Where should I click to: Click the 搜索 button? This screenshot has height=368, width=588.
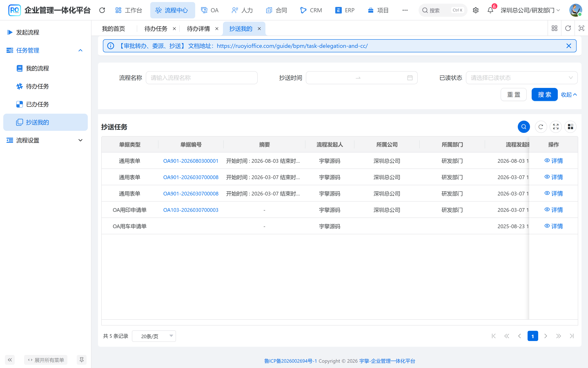(x=544, y=94)
